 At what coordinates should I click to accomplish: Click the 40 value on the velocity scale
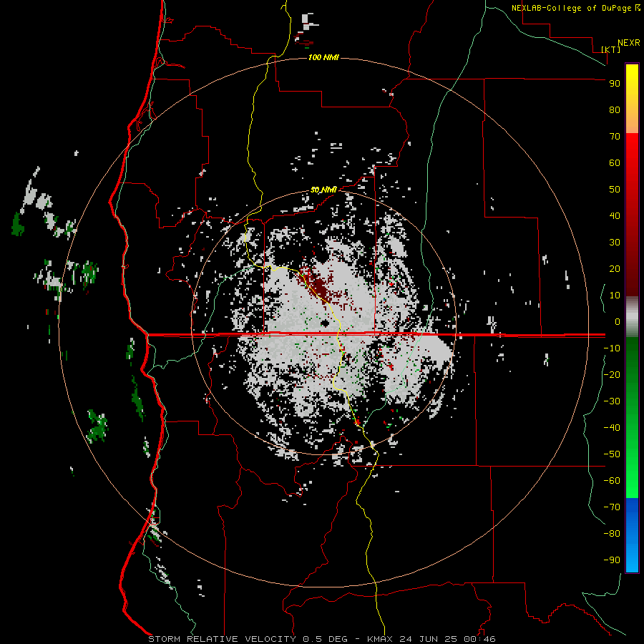[615, 216]
